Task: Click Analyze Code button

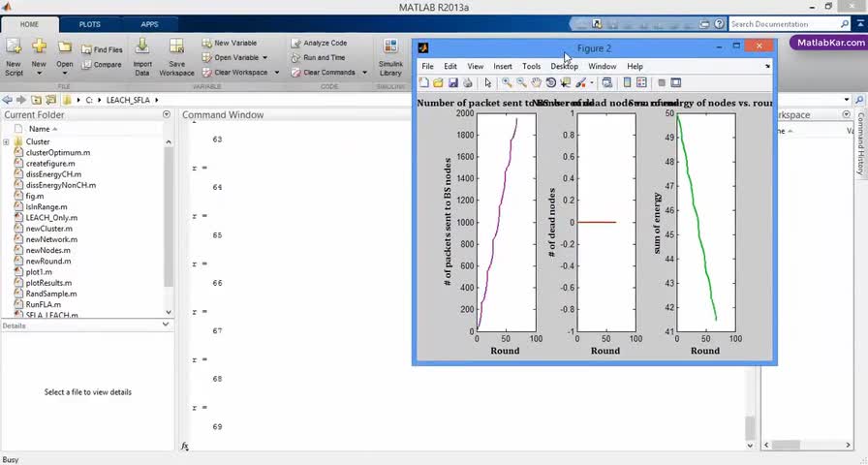Action: pyautogui.click(x=320, y=44)
